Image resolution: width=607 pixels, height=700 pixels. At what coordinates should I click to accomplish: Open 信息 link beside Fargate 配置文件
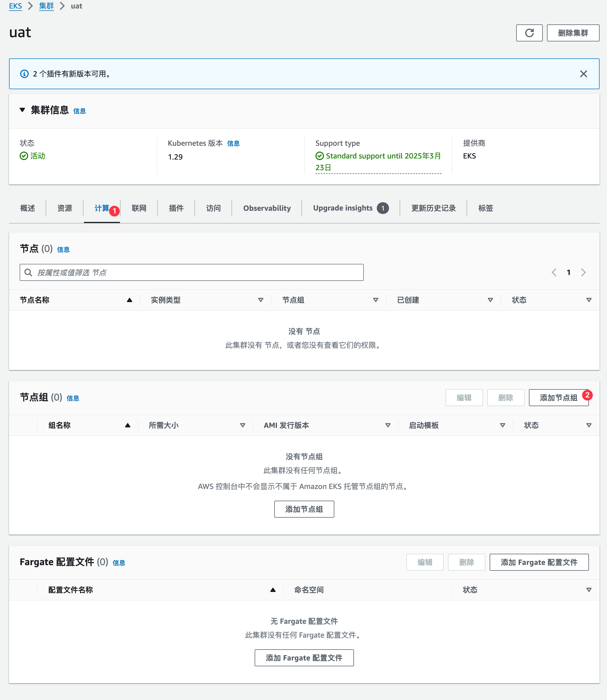pyautogui.click(x=119, y=563)
